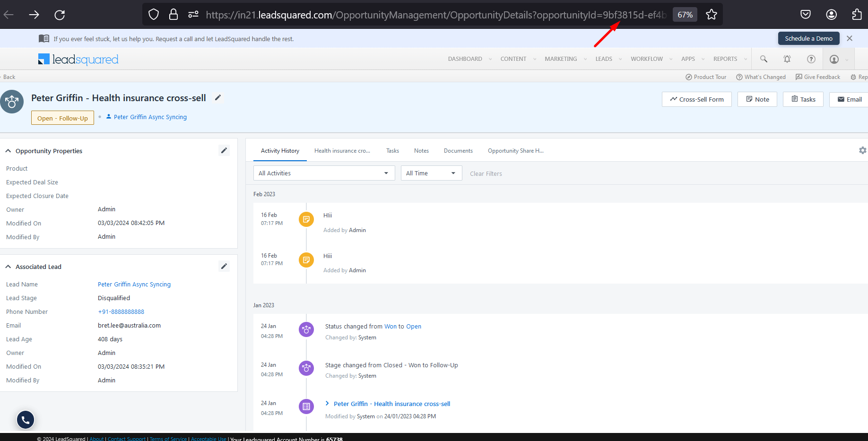Collapse the Associated Lead section
The image size is (868, 441).
click(x=8, y=267)
